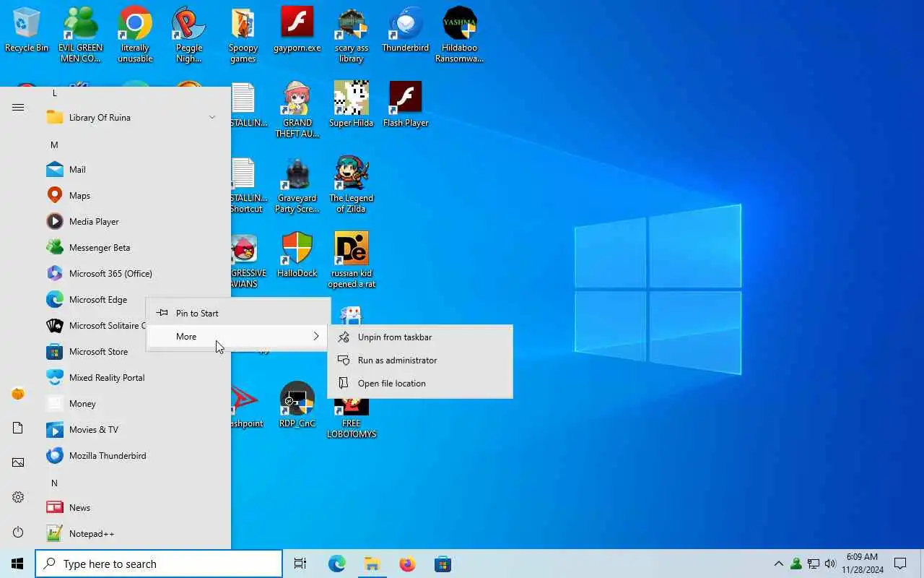Choose Pin to Start in context menu
Image resolution: width=924 pixels, height=578 pixels.
coord(238,313)
